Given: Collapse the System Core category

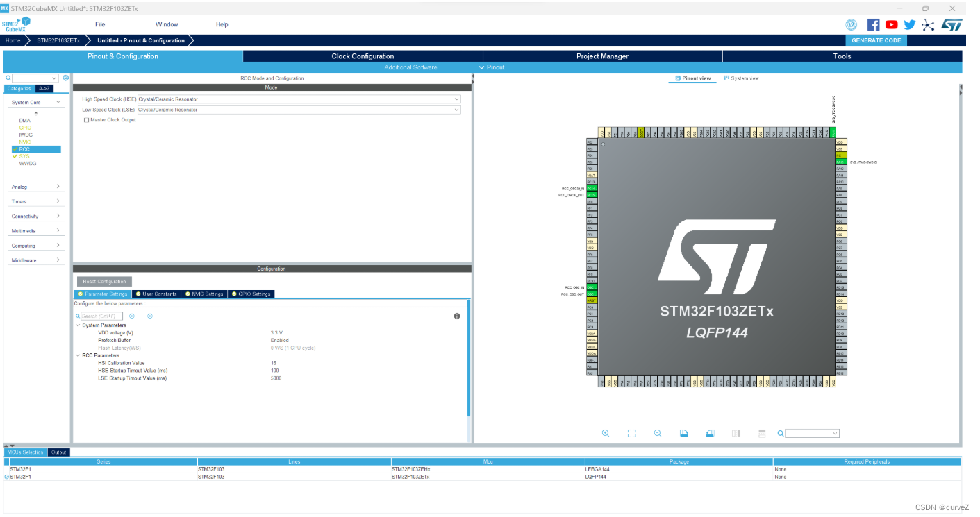Looking at the screenshot, I should pyautogui.click(x=36, y=102).
